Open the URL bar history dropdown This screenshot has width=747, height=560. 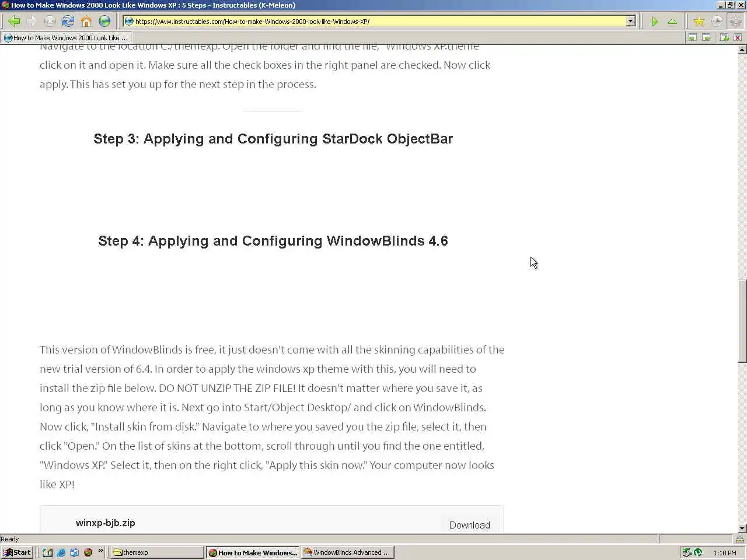(630, 22)
